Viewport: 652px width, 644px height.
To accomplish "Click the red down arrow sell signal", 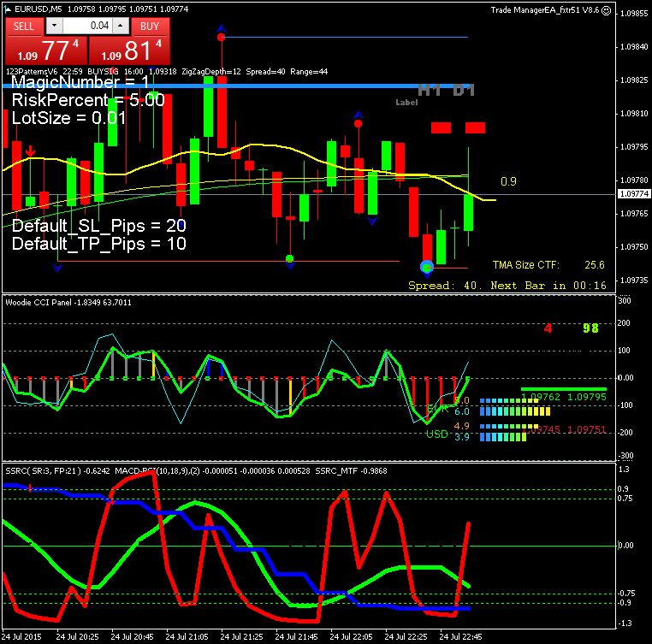I will click(x=30, y=151).
